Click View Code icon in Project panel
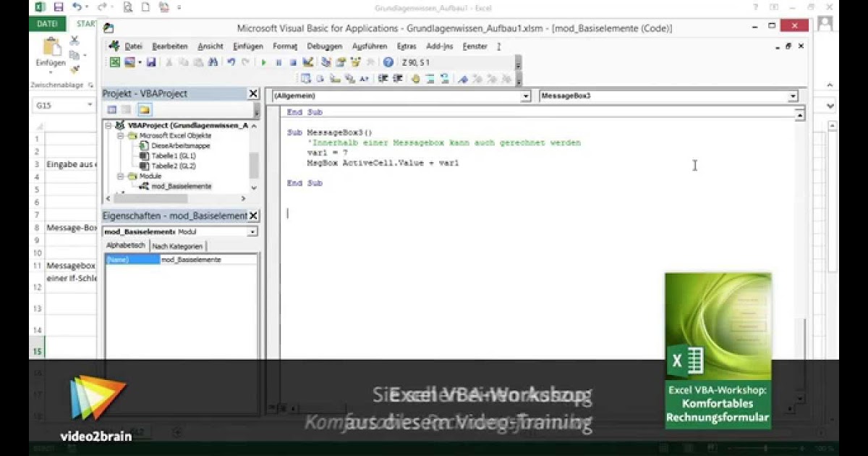868x456 pixels. (112, 109)
